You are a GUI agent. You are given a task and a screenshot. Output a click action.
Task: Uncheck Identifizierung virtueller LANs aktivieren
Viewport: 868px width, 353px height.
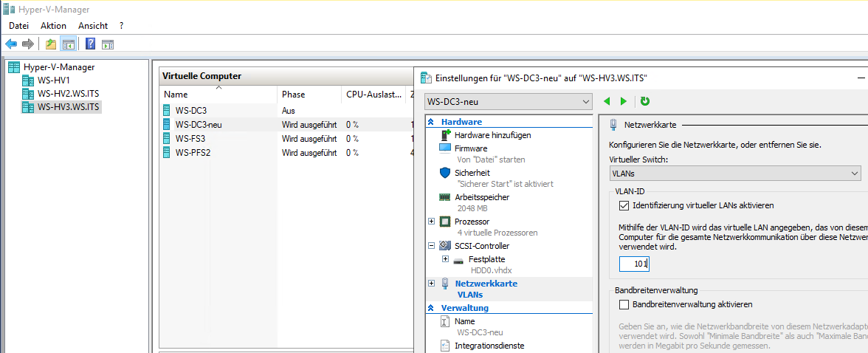(x=624, y=205)
